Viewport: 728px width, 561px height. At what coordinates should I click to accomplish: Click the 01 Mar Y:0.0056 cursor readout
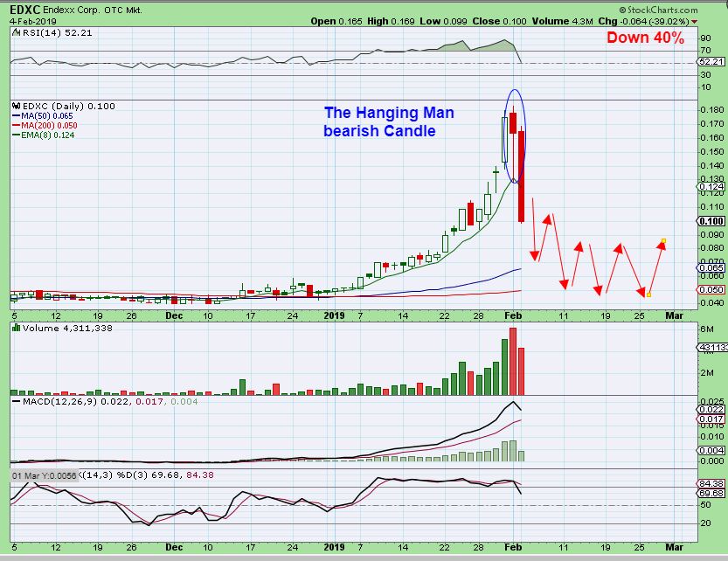point(44,476)
